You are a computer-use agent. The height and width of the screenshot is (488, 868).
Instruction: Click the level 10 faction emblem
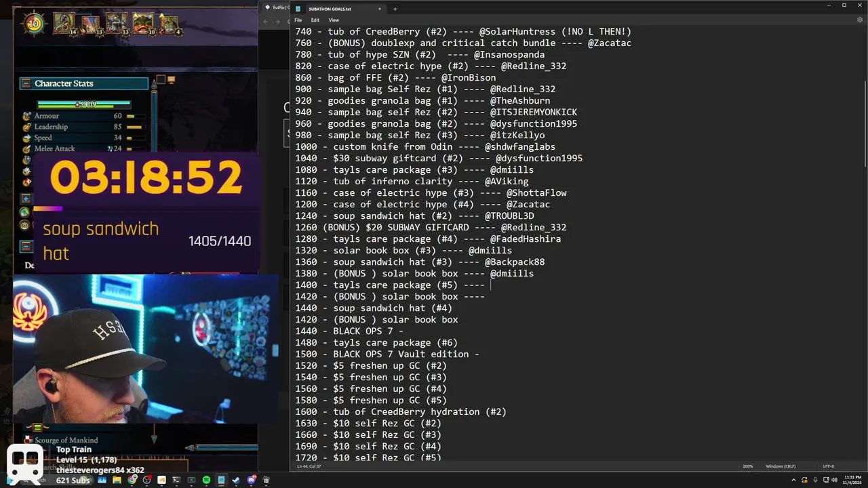click(34, 24)
